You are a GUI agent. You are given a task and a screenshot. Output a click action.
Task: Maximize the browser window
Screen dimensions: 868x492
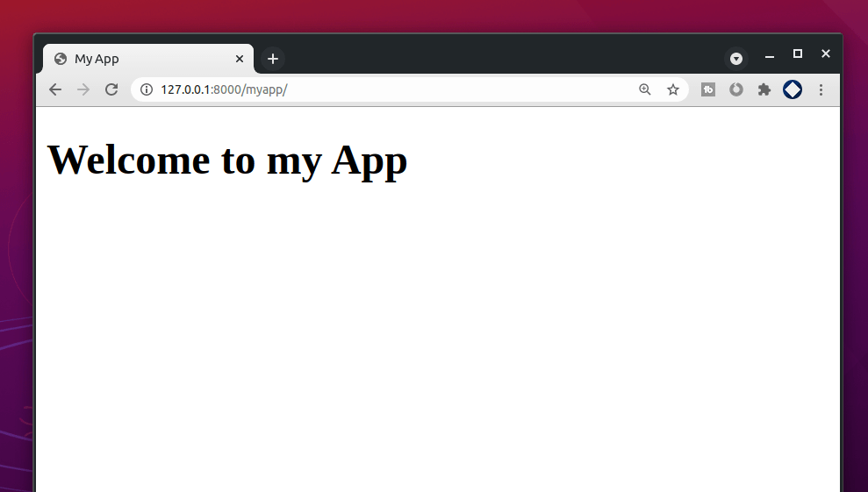coord(798,53)
